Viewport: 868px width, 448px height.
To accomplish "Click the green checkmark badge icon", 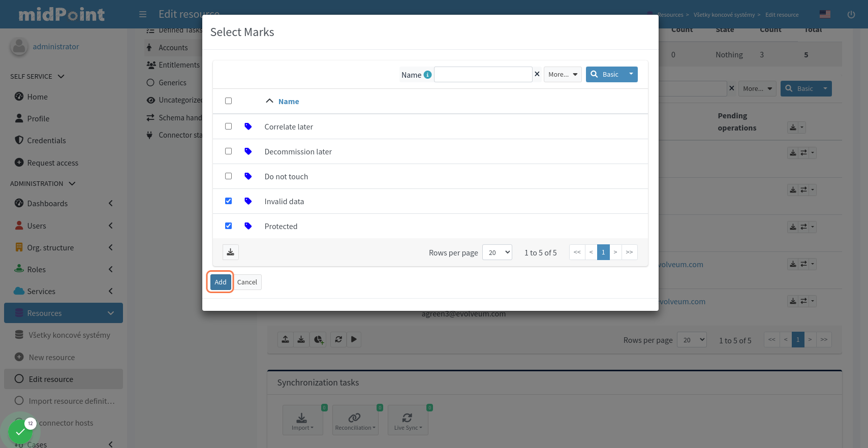I will [20, 432].
